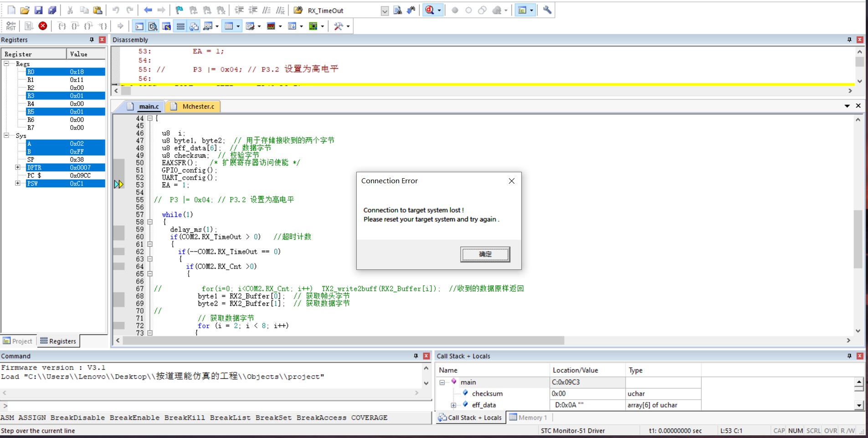
Task: Toggle the Disassembly window button
Action: [153, 26]
